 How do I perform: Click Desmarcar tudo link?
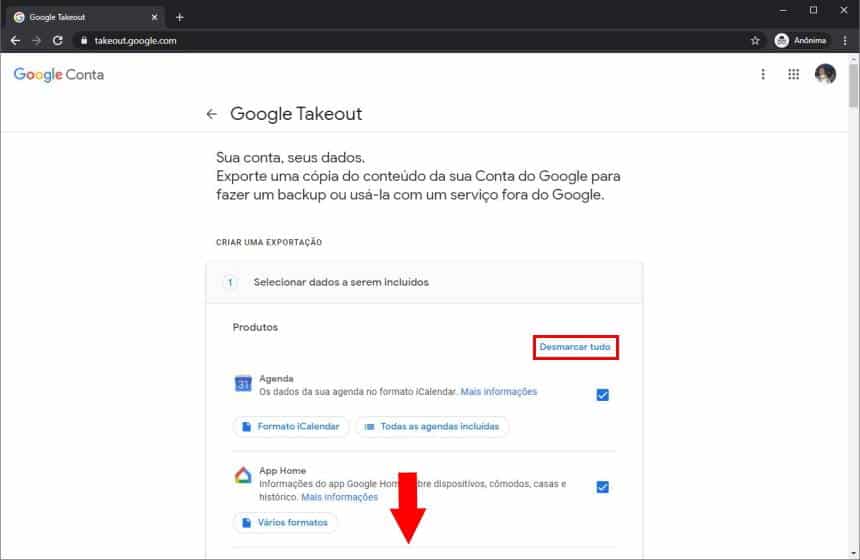(575, 347)
